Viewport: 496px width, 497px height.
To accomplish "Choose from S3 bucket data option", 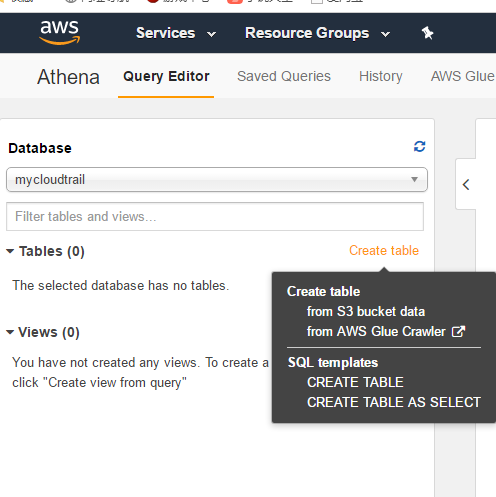I will [x=366, y=312].
